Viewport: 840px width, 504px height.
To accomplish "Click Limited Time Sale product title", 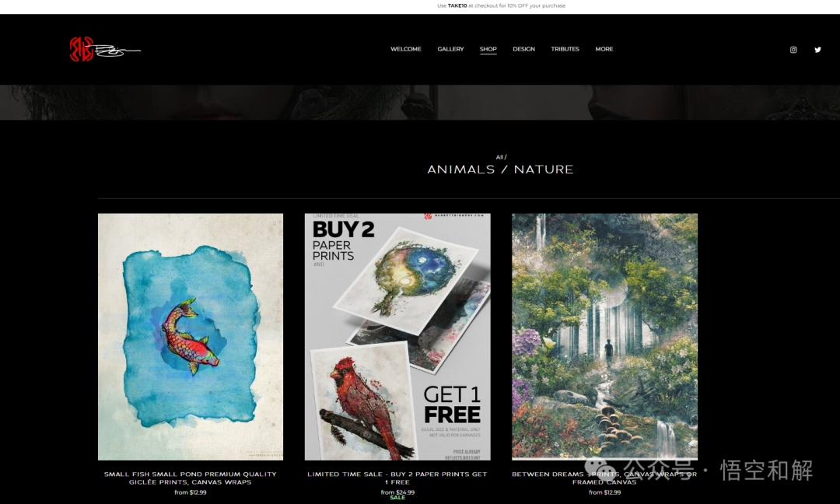I will (397, 478).
